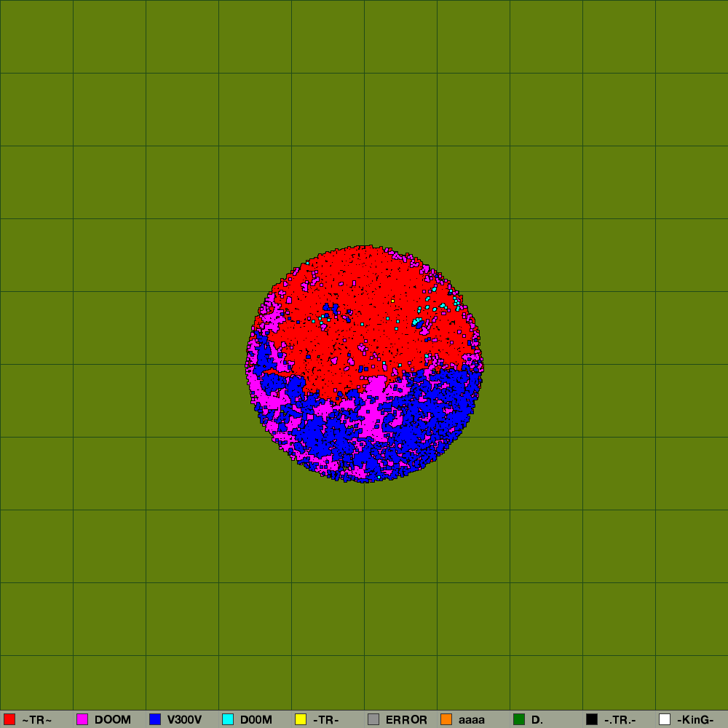Select the V300V label in legend
The height and width of the screenshot is (728, 728).
(184, 720)
